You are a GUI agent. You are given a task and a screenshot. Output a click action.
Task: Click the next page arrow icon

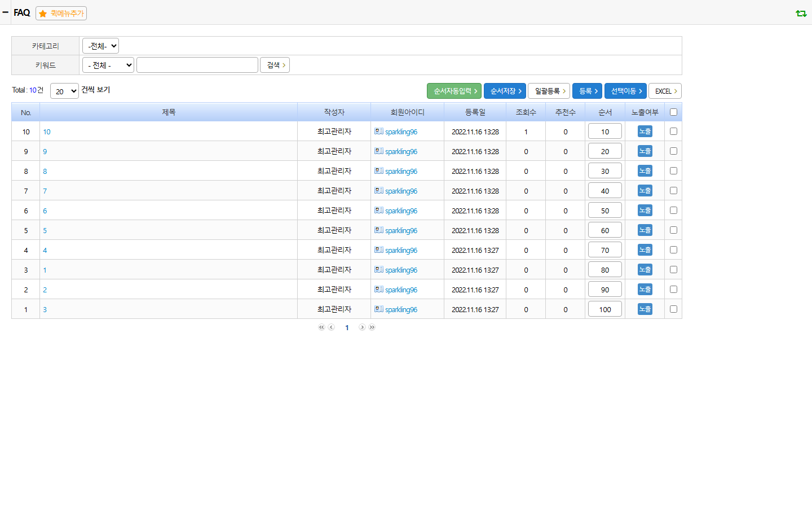click(x=362, y=327)
